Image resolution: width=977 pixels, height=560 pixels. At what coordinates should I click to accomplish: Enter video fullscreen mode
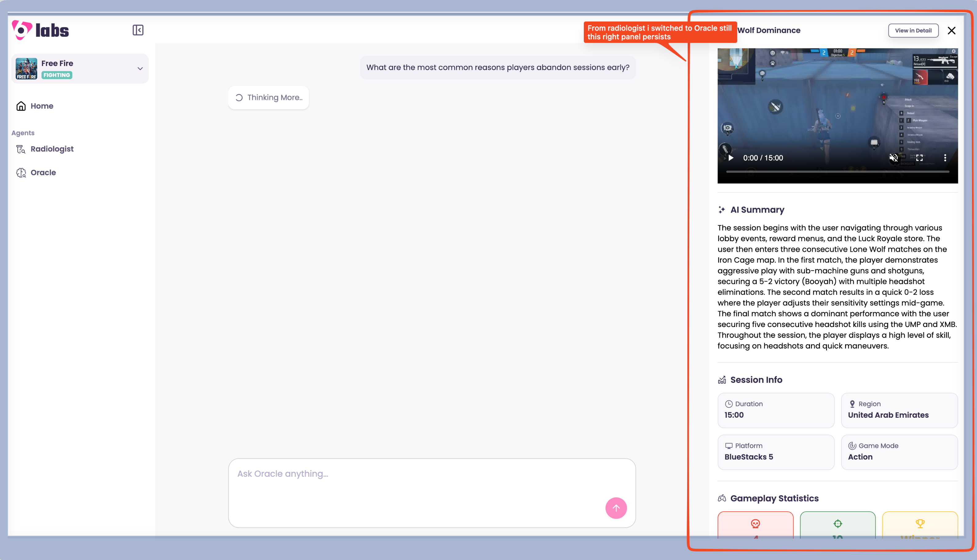(919, 158)
